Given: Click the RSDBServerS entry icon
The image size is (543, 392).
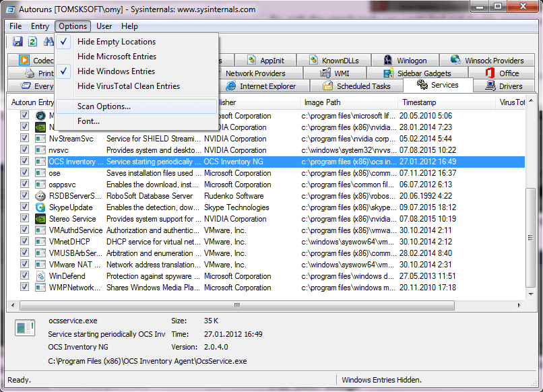Looking at the screenshot, I should click(x=40, y=196).
